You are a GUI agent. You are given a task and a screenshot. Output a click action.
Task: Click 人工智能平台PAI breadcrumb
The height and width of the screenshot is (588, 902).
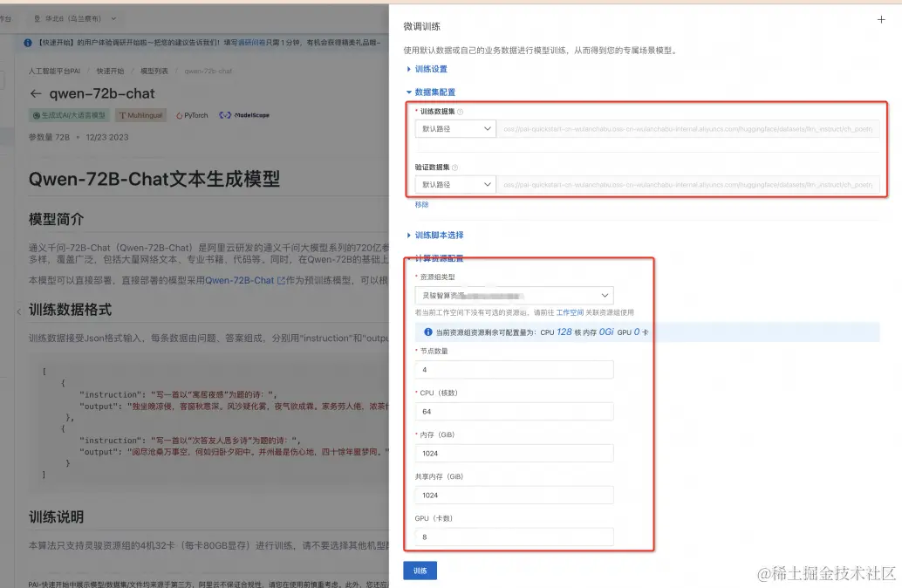pyautogui.click(x=55, y=72)
